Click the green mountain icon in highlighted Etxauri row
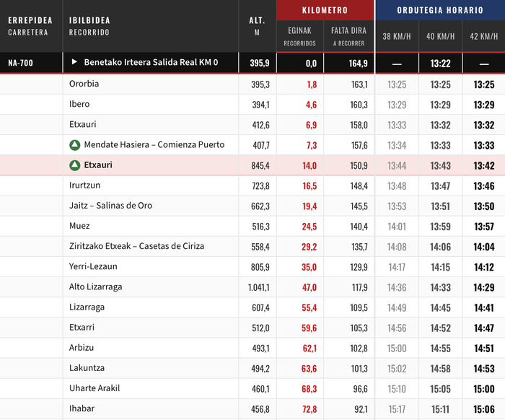Screen dimensions: 505x420 click(74, 165)
